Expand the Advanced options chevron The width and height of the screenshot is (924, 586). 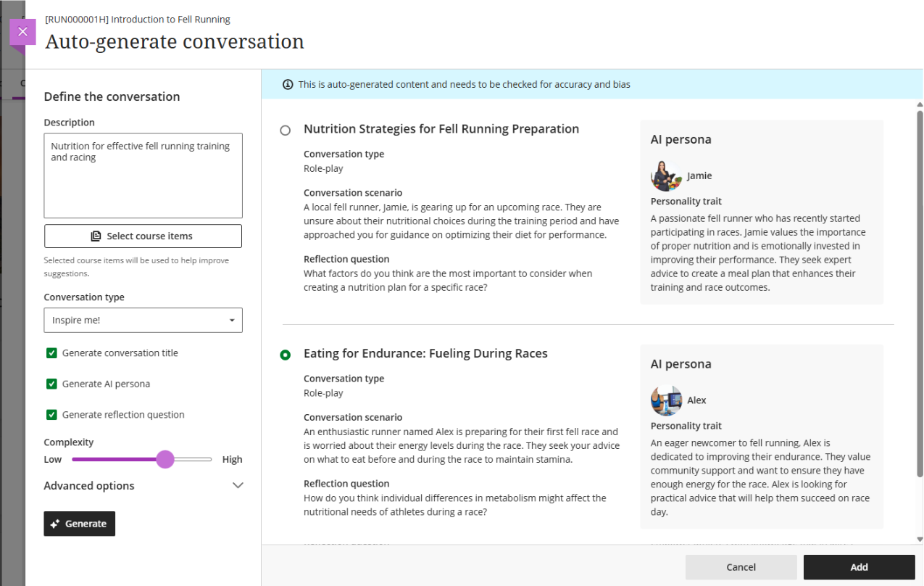(237, 486)
